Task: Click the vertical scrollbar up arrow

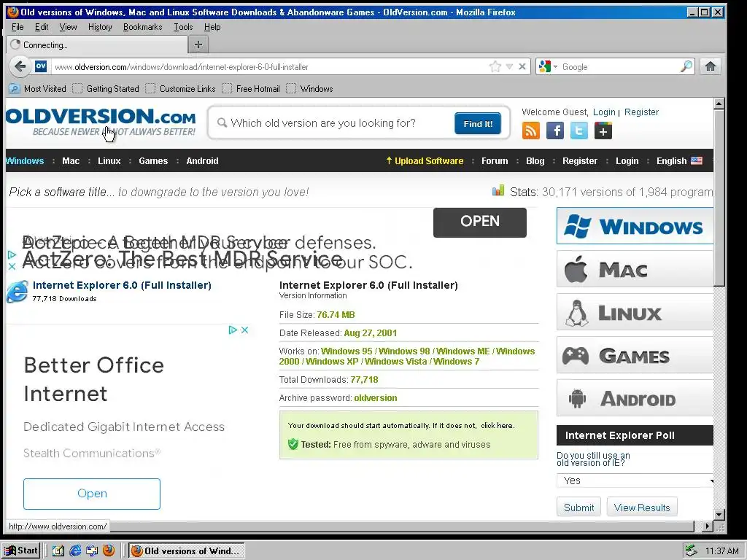Action: [x=719, y=103]
